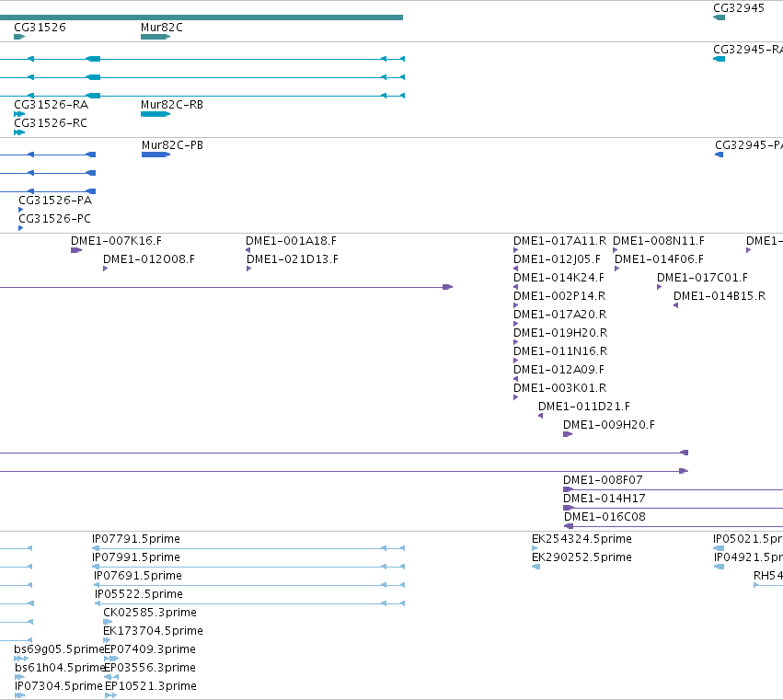
Task: Click the DME1-012J05.F label
Action: pyautogui.click(x=557, y=259)
